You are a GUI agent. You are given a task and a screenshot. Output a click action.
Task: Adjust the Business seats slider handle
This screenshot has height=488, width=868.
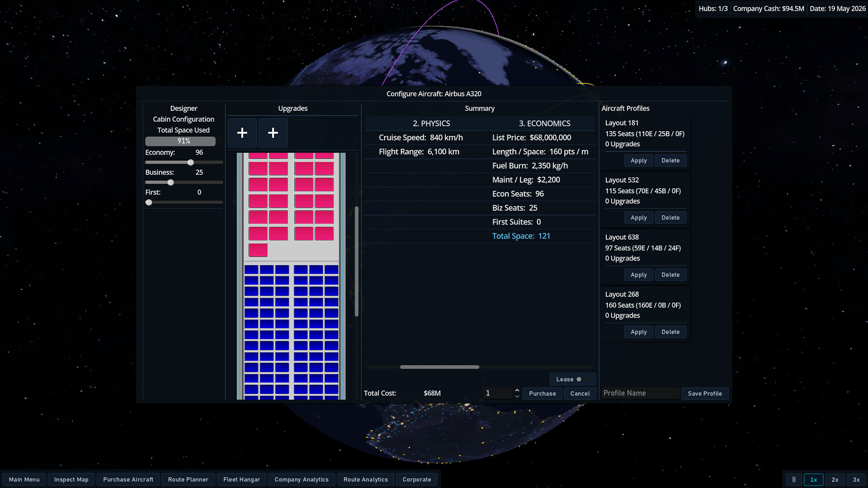pos(170,182)
